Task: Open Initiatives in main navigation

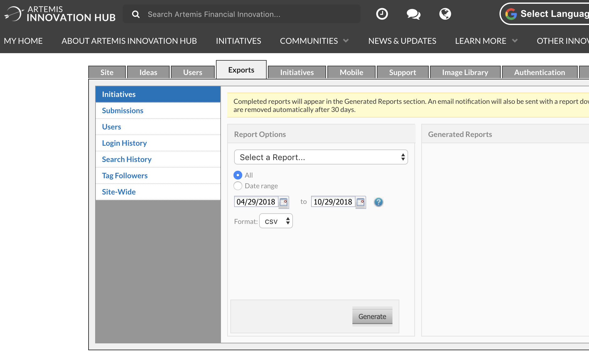Action: (238, 41)
